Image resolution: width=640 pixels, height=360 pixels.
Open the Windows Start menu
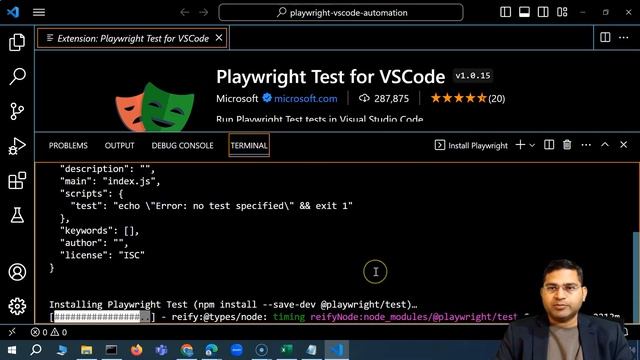(11, 350)
